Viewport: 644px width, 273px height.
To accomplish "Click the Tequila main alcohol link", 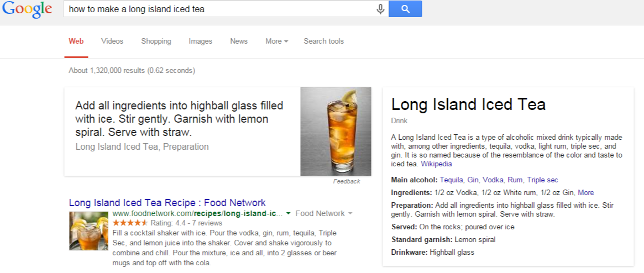I will click(451, 180).
